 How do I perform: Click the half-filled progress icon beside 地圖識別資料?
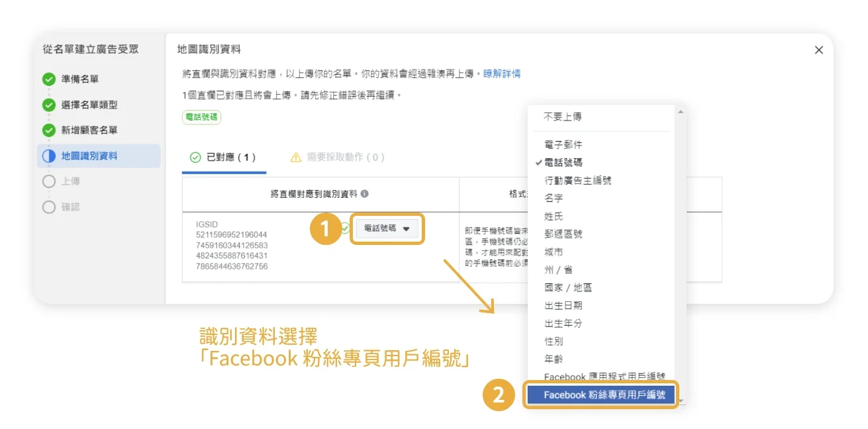[x=49, y=156]
